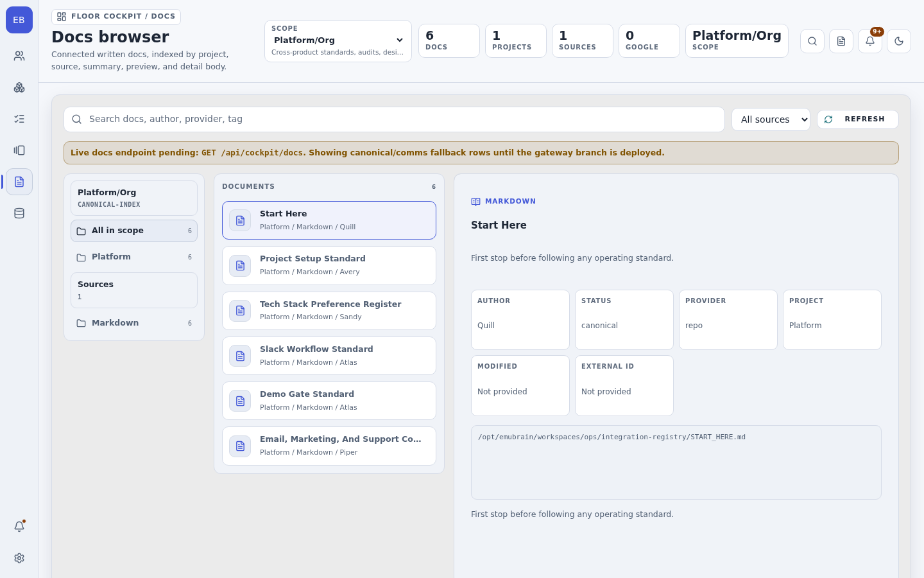Select the Platform folder item
The image size is (924, 578).
coord(134,257)
